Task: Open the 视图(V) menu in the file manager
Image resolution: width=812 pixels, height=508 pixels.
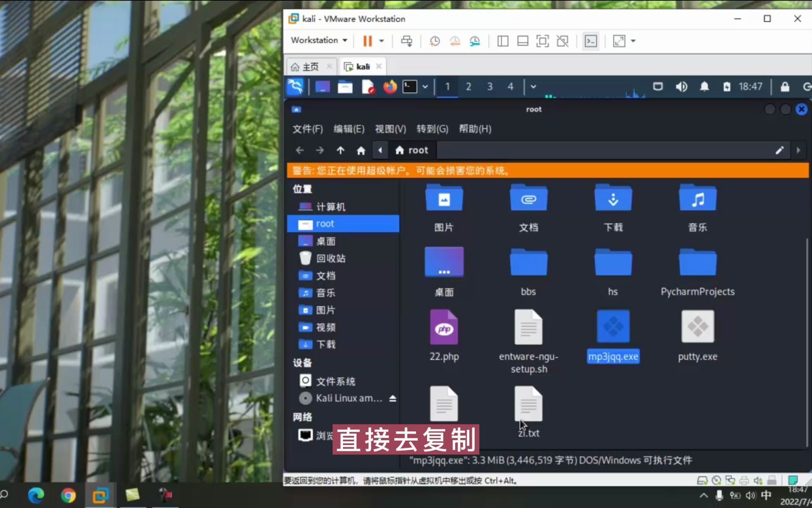Action: click(390, 129)
